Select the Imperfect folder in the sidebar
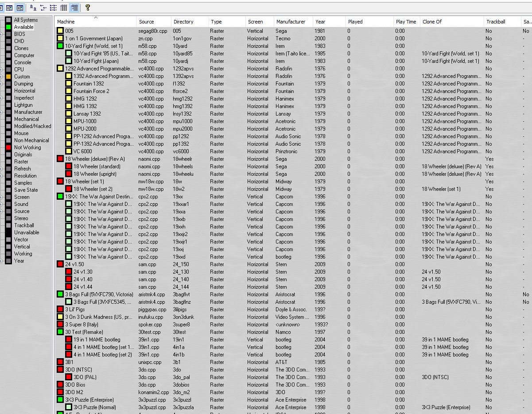This screenshot has width=532, height=414. [x=24, y=98]
